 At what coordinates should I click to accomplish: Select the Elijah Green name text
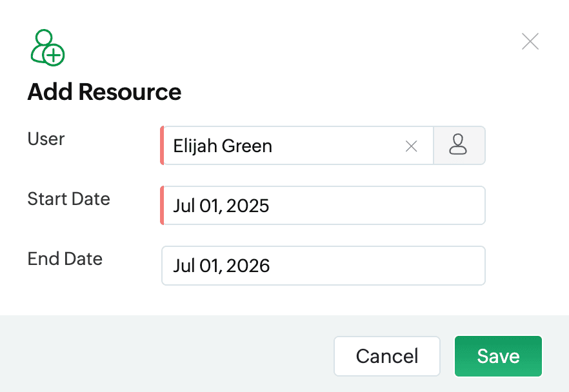tap(223, 146)
